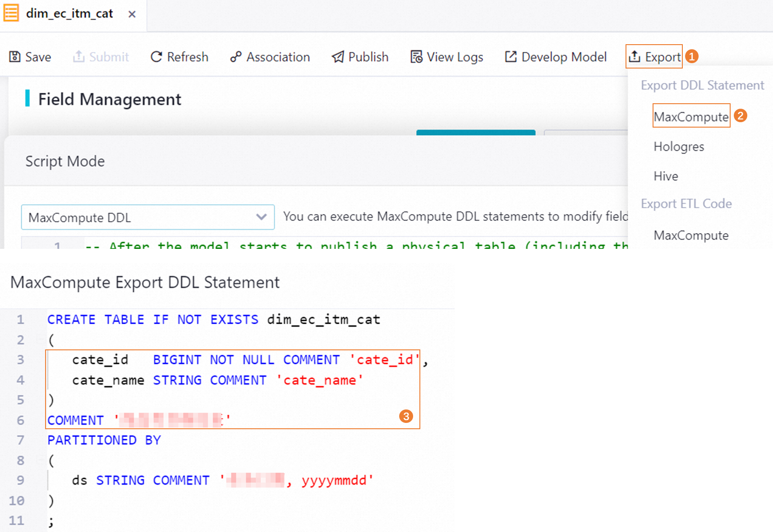Close the dim_ec_itm_cat tab
Screen dimensions: 773x532
coord(132,14)
